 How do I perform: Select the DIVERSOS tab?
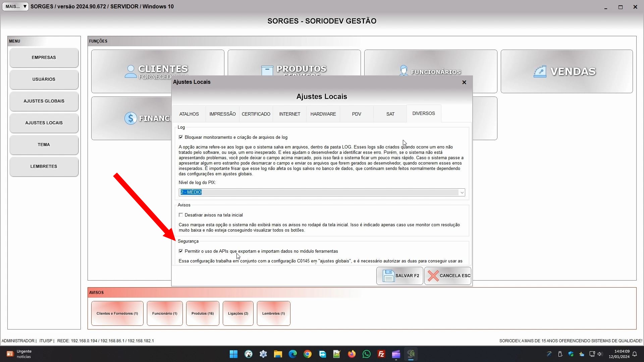click(x=424, y=113)
